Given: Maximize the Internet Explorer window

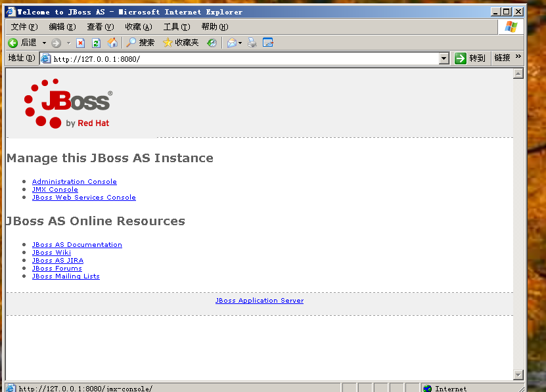Looking at the screenshot, I should click(507, 12).
